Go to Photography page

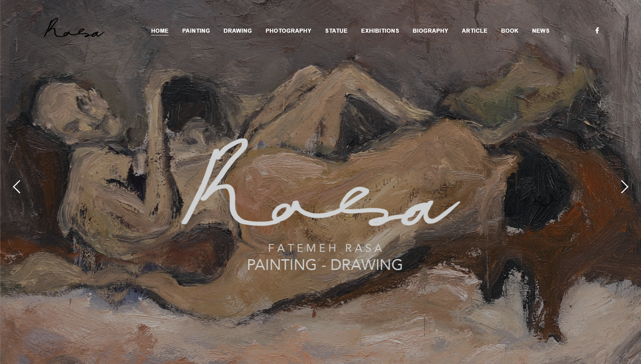pyautogui.click(x=288, y=31)
